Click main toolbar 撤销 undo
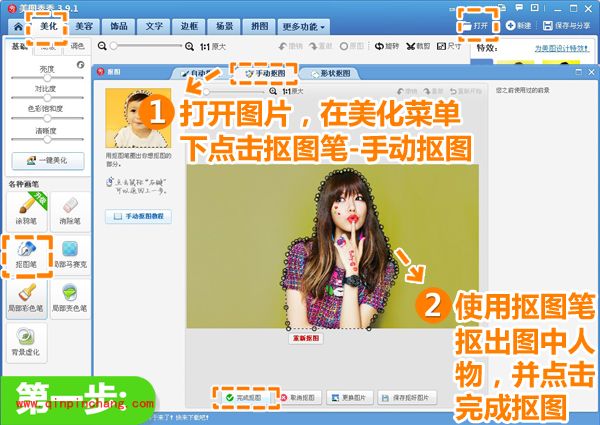 point(290,46)
